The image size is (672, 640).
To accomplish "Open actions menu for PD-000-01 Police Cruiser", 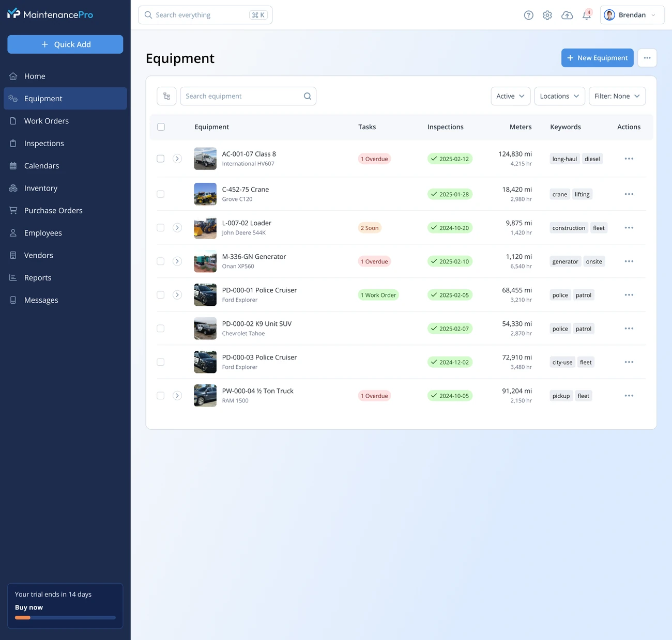I will 629,295.
